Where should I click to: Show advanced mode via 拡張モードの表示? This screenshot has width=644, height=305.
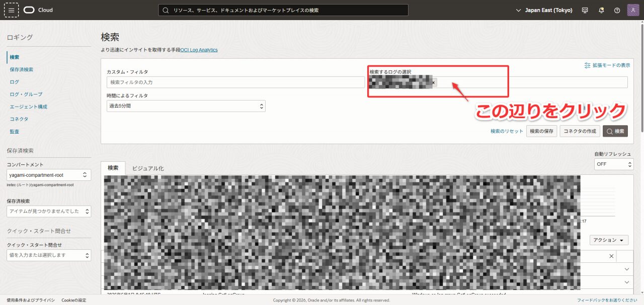607,65
